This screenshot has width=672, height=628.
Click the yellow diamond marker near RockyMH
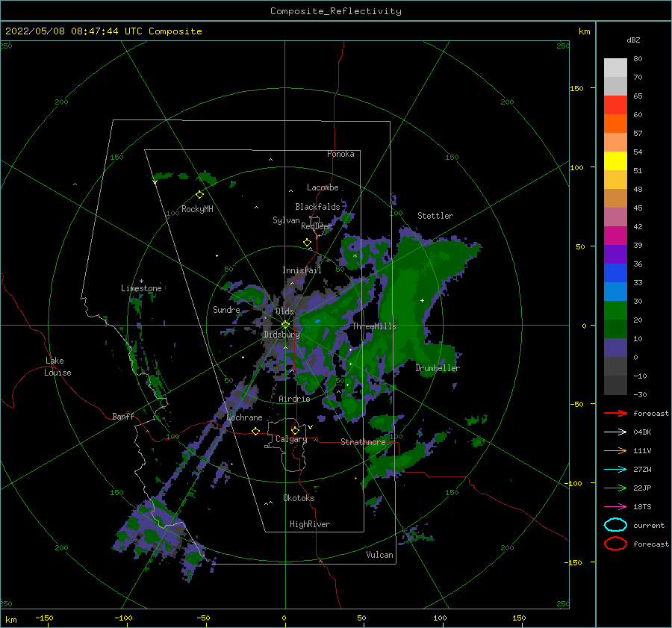199,195
